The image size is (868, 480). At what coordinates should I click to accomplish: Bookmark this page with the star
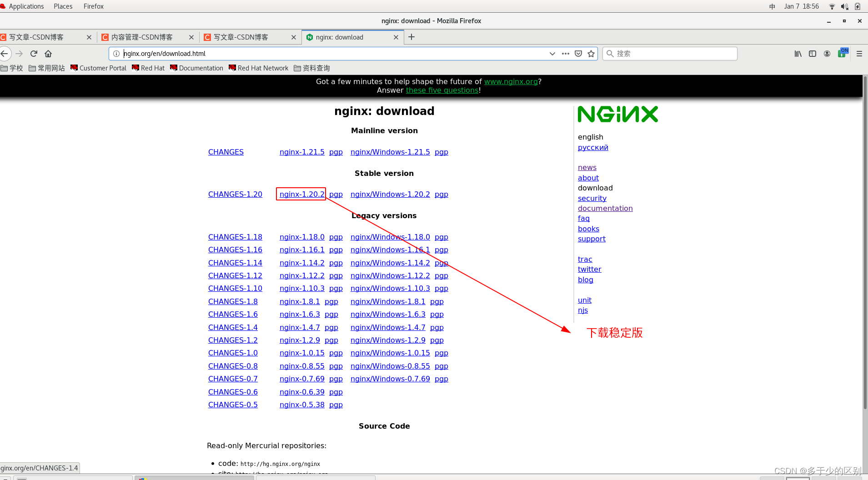[591, 54]
